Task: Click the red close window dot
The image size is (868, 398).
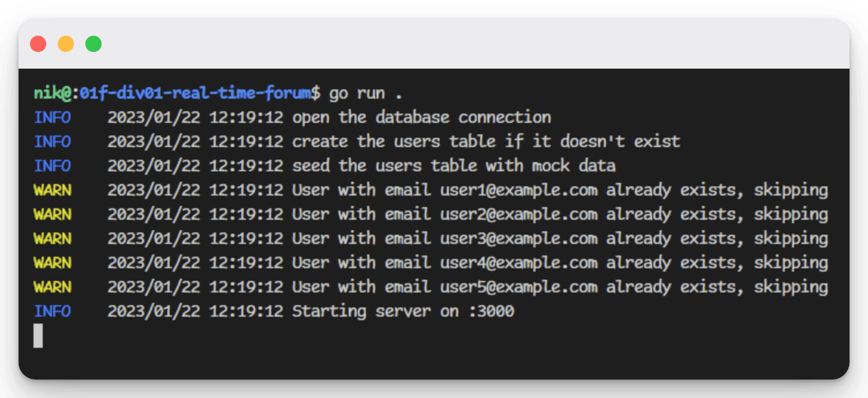Action: (x=38, y=44)
